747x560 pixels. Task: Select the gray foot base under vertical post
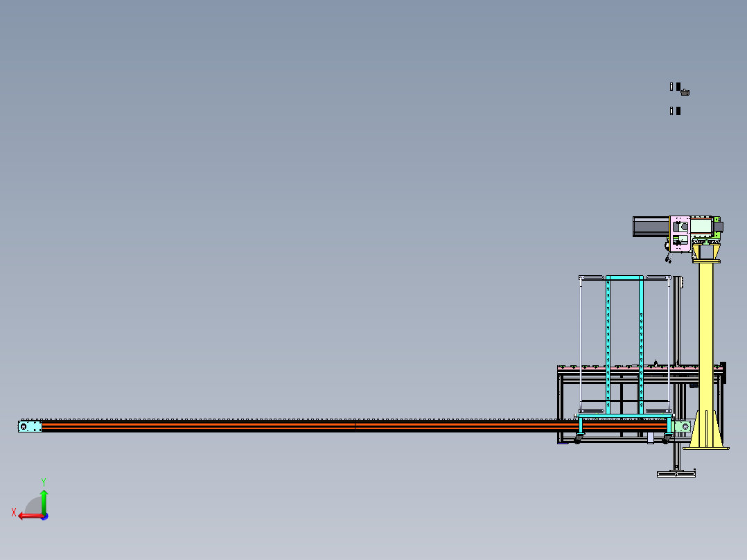pyautogui.click(x=676, y=473)
